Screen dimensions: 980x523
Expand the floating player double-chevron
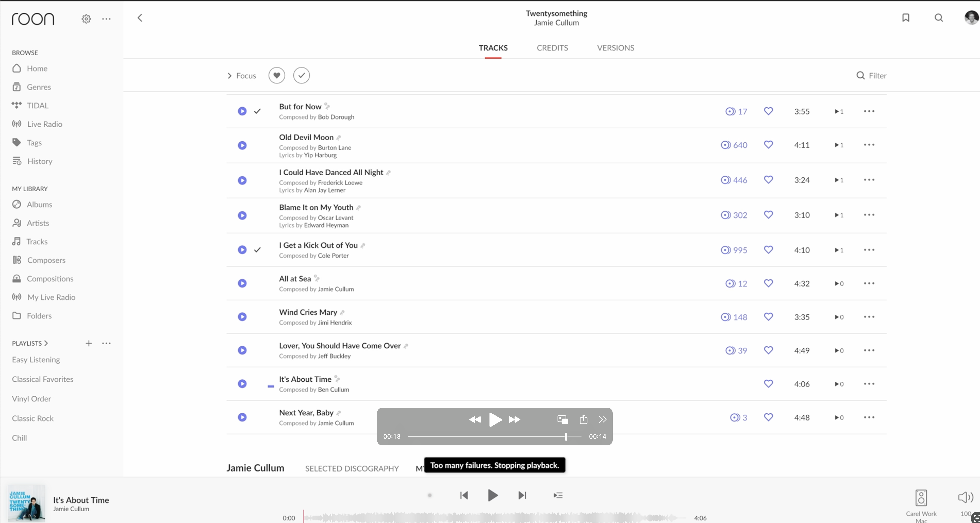[x=603, y=420]
